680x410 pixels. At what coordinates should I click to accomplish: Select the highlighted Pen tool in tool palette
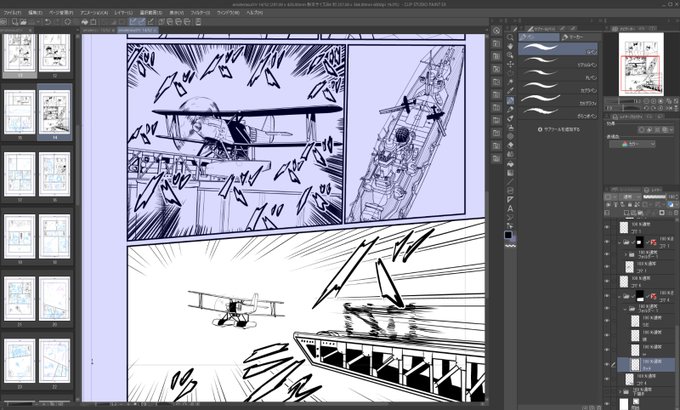(510, 100)
